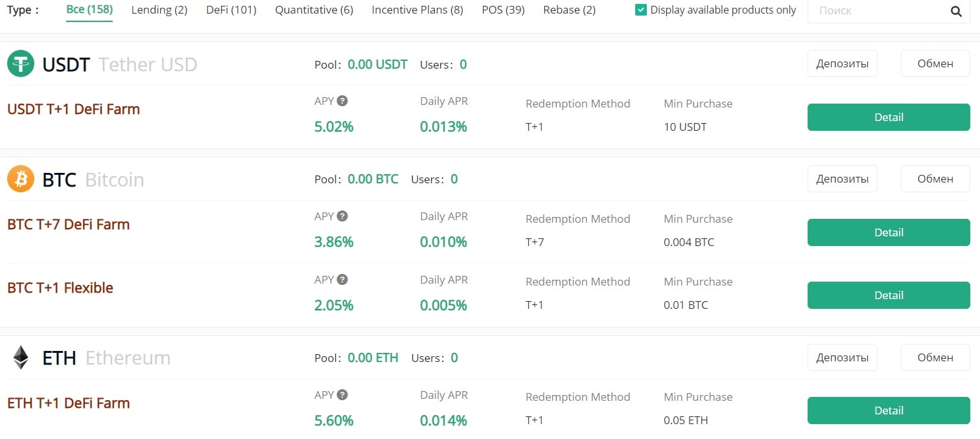
Task: Click Депозиты button in the BTC row
Action: coord(842,179)
